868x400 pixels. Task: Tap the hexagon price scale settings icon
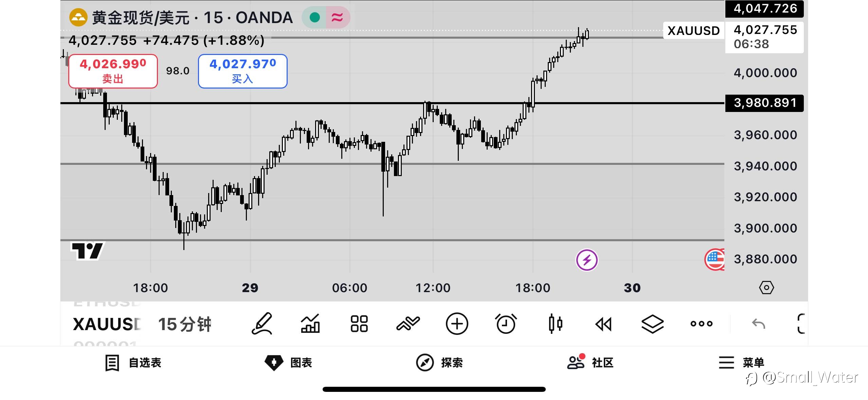coord(766,288)
